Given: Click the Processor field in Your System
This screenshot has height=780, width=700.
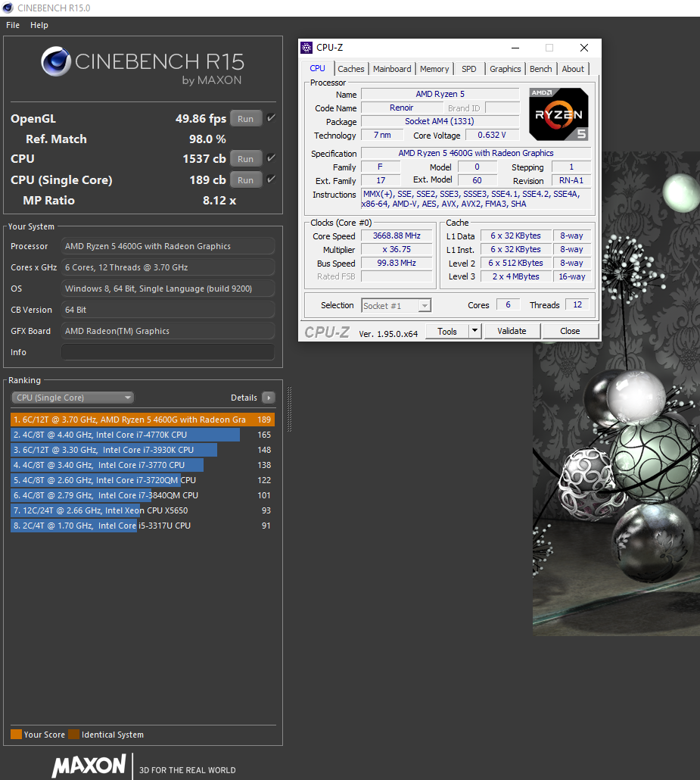Looking at the screenshot, I should click(x=168, y=246).
